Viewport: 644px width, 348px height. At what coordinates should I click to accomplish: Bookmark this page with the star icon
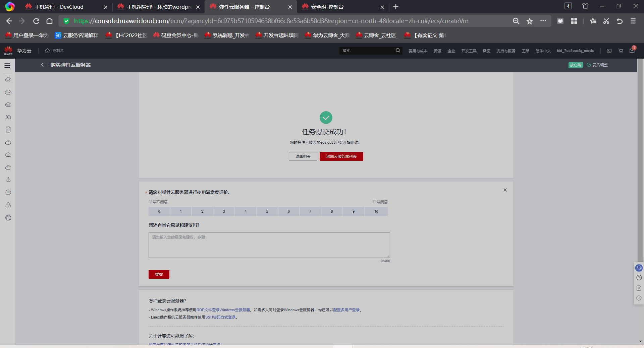(x=530, y=21)
